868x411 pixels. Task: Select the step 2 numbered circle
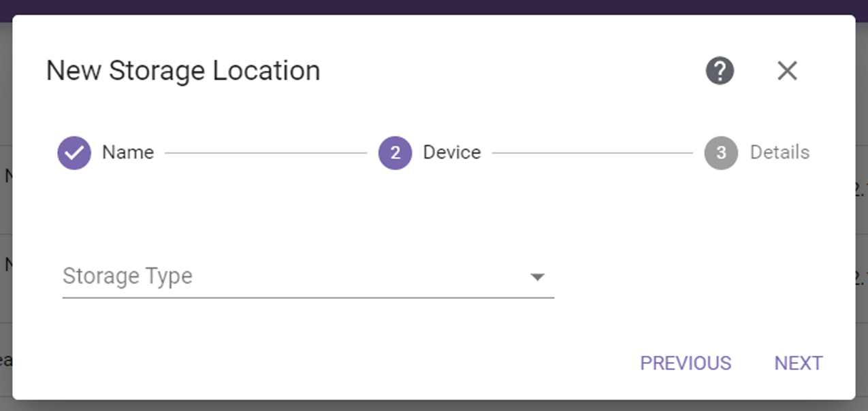pos(396,152)
